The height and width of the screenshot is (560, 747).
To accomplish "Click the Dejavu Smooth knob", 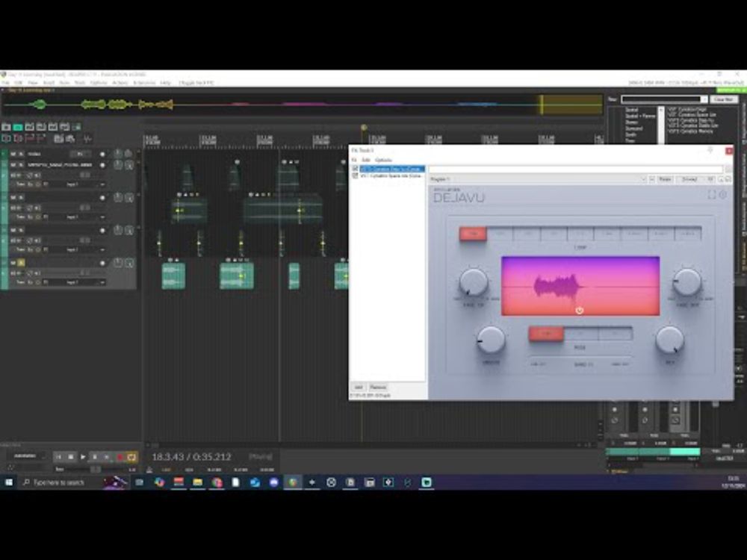I will tap(491, 340).
